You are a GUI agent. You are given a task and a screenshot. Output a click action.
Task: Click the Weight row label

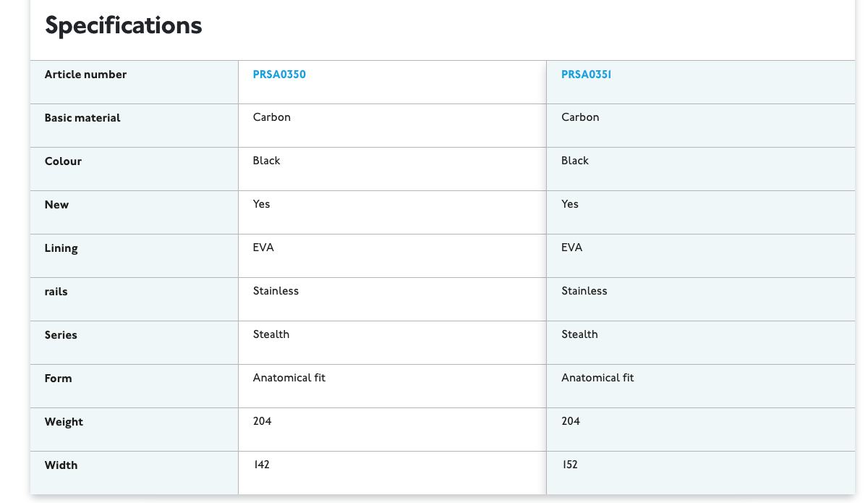tap(64, 422)
